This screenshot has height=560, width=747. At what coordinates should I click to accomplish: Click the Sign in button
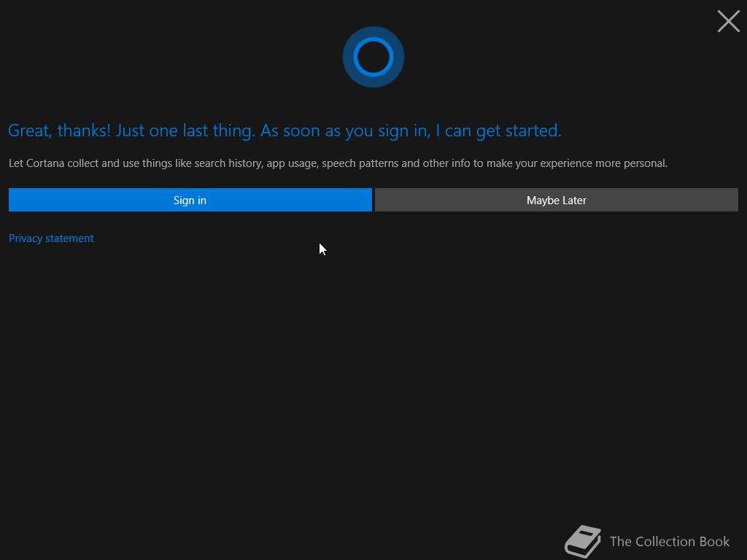[x=190, y=200]
